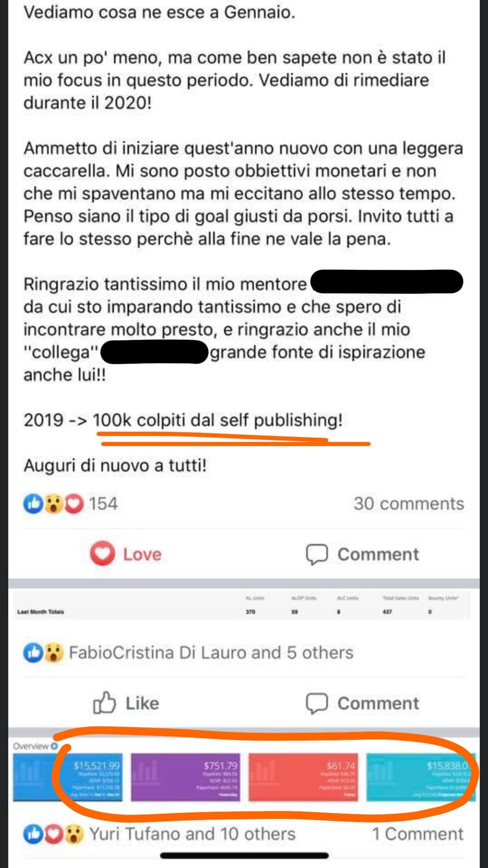The height and width of the screenshot is (868, 488).
Task: Tap the Like button label
Action: (142, 703)
